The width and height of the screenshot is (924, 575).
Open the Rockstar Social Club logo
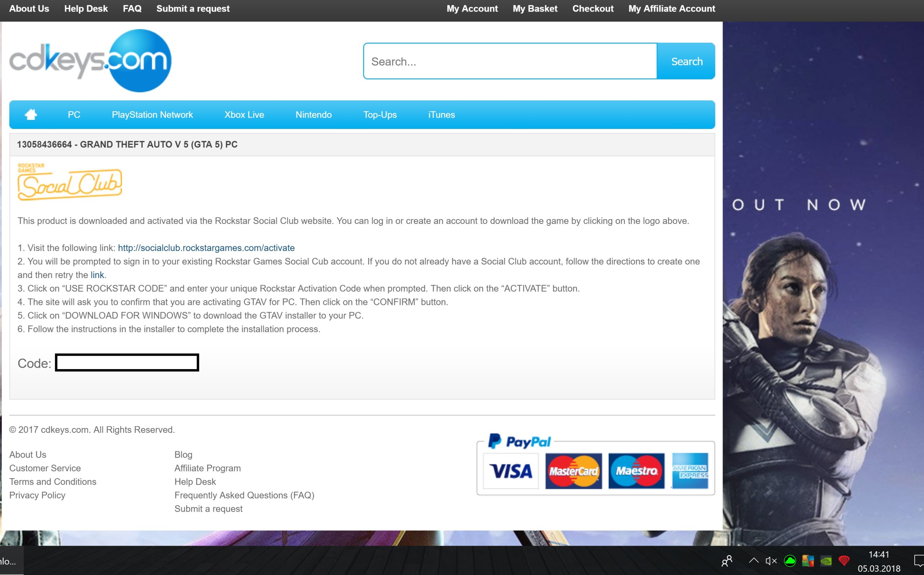click(x=70, y=182)
